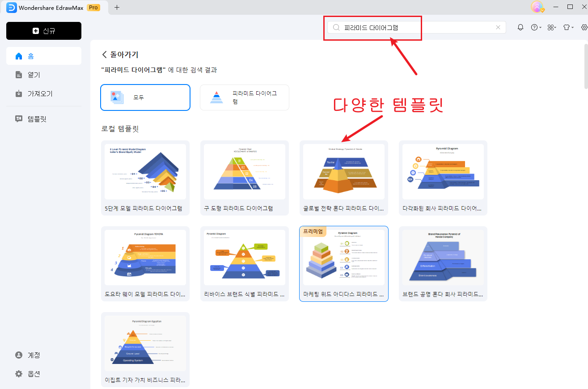Open the apps grid dropdown
The height and width of the screenshot is (389, 588).
552,27
